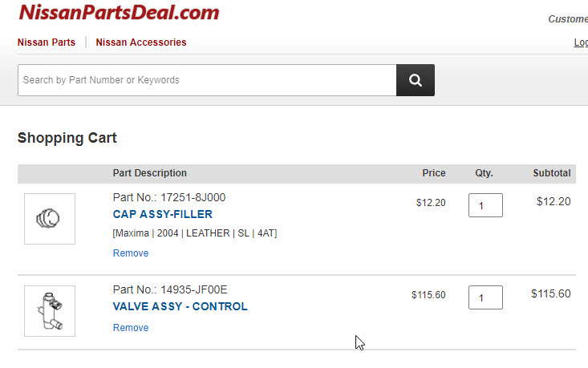Click the NissanPartsDeal.com logo
The image size is (588, 368).
point(119,13)
